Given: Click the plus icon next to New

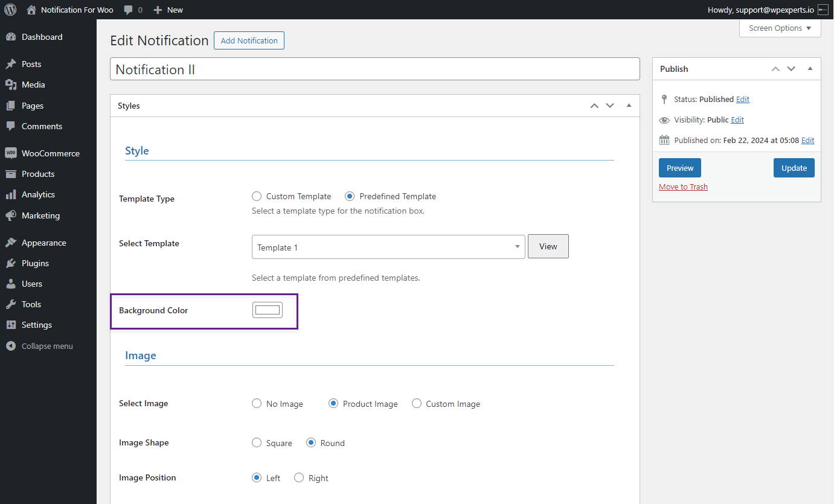Looking at the screenshot, I should (158, 10).
